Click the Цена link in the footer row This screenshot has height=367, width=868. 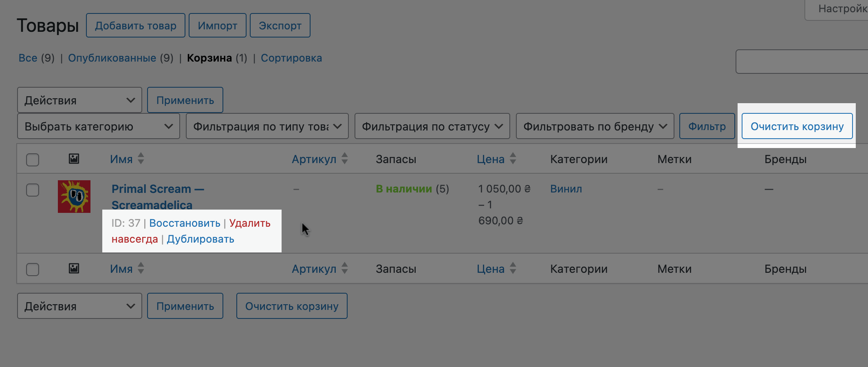click(491, 269)
